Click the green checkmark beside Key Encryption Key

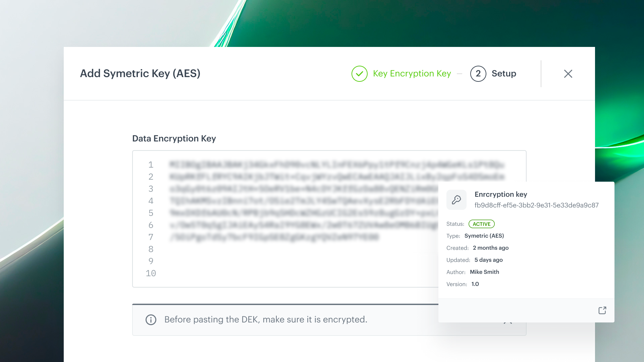point(359,73)
